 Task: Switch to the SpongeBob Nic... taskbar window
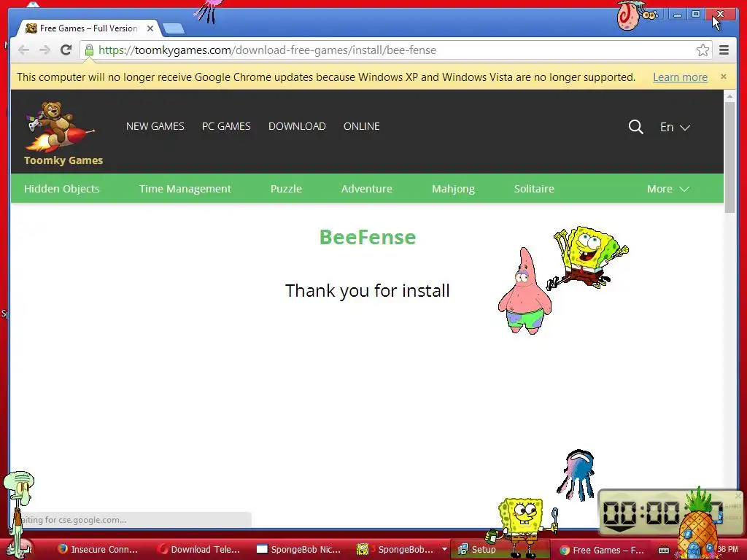click(x=299, y=550)
